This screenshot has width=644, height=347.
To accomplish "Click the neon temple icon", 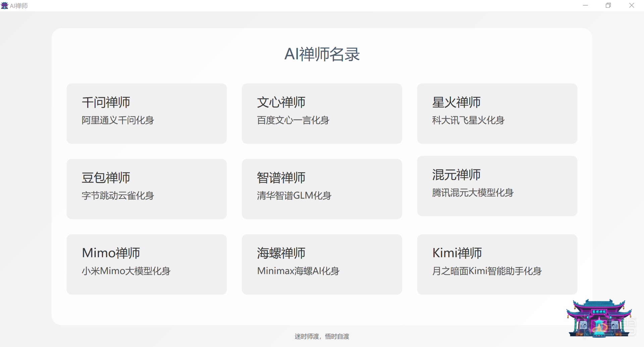I will 599,318.
